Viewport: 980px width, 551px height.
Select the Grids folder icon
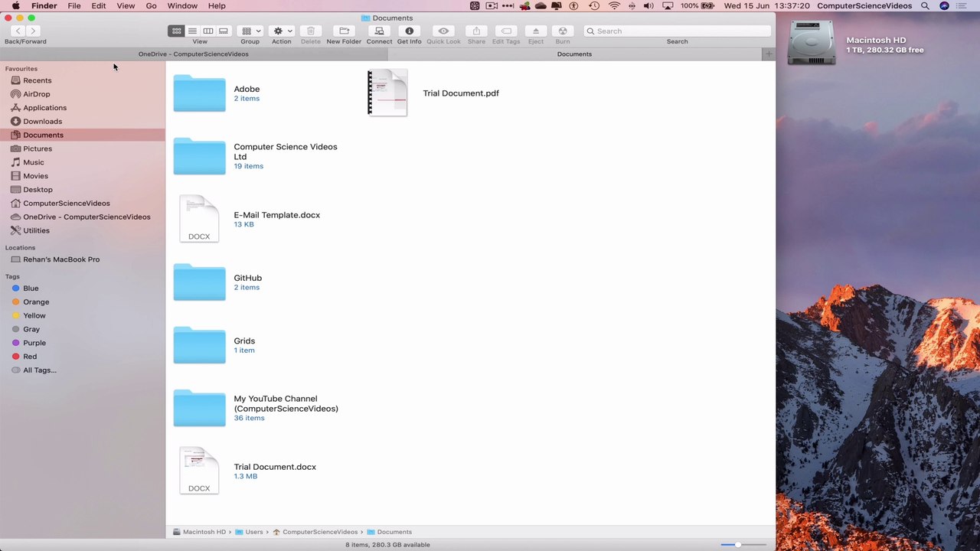tap(199, 345)
